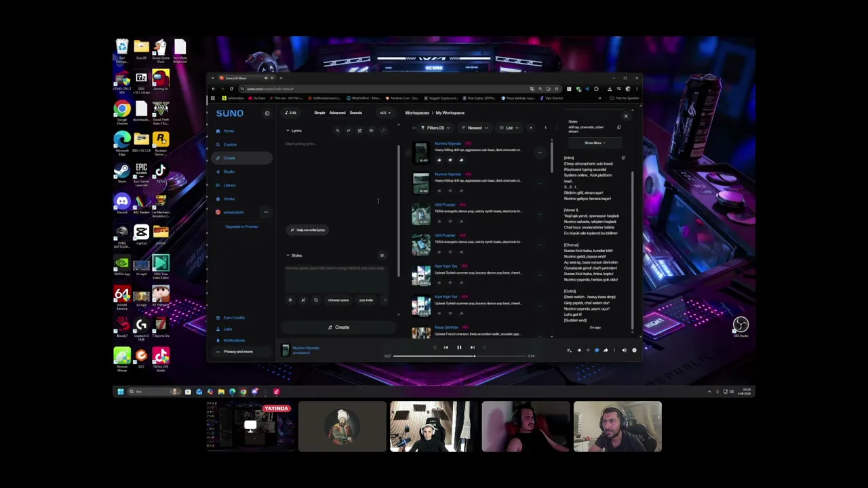This screenshot has height=488, width=868.
Task: Open Hooks in the Suno sidebar
Action: tap(229, 199)
